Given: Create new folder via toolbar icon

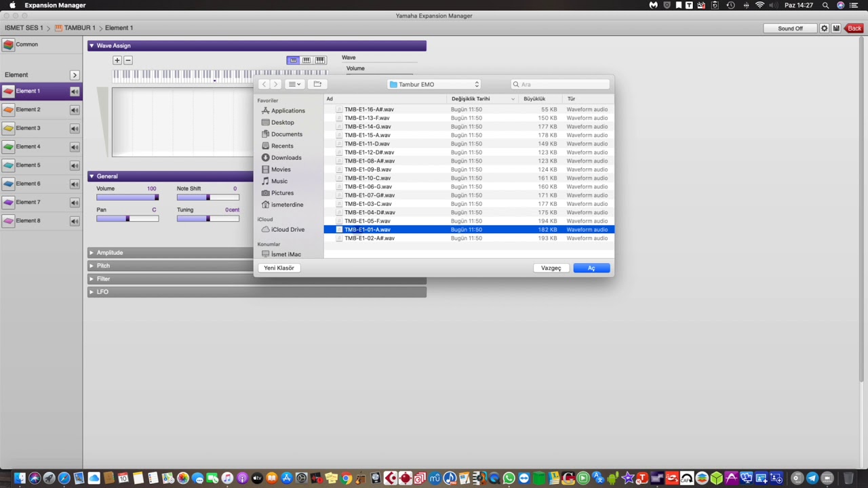Looking at the screenshot, I should pos(317,84).
